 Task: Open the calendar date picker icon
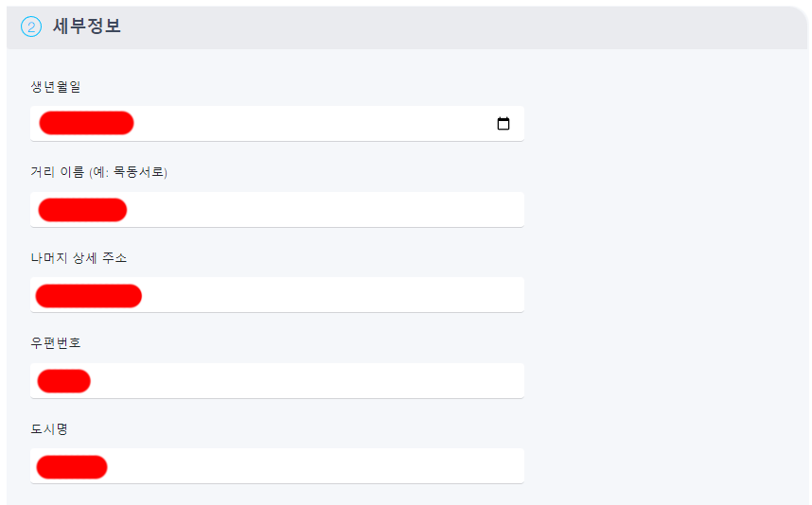[503, 124]
